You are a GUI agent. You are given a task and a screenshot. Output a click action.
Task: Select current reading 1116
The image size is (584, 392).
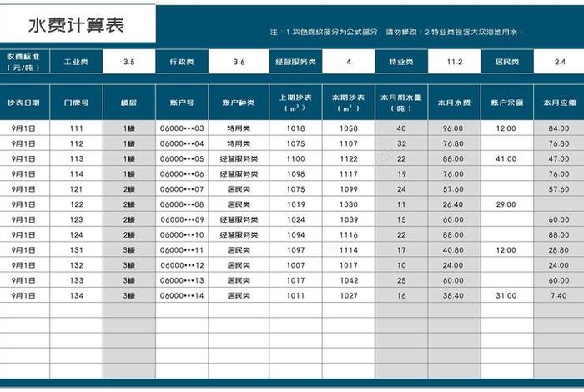tap(349, 235)
